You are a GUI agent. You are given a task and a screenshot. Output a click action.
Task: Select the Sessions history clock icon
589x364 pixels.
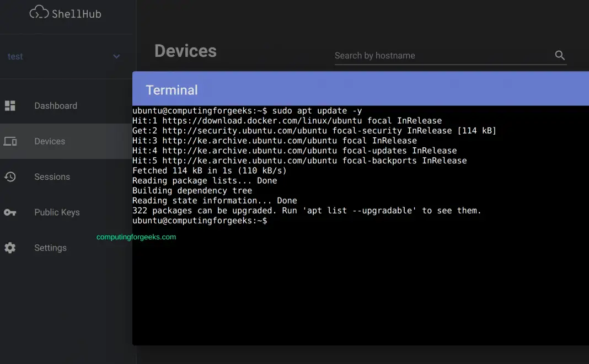[x=9, y=176]
